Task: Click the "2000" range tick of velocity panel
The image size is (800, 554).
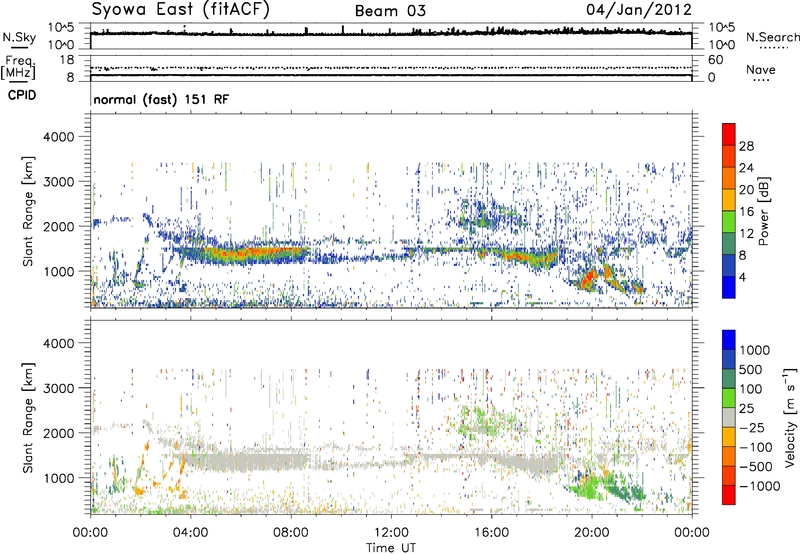Action: pos(58,433)
